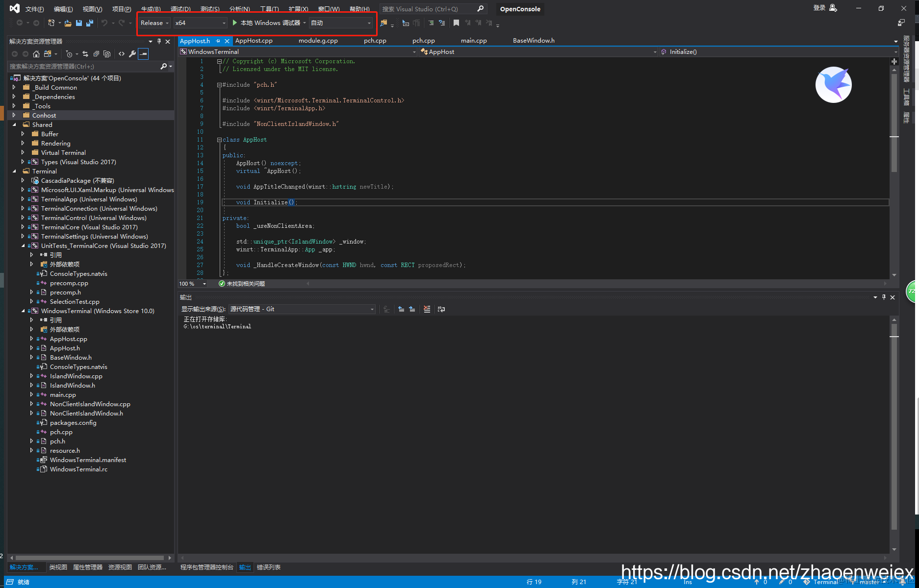The image size is (919, 588).
Task: Click Collapse All in Solution Explorer
Action: point(96,54)
